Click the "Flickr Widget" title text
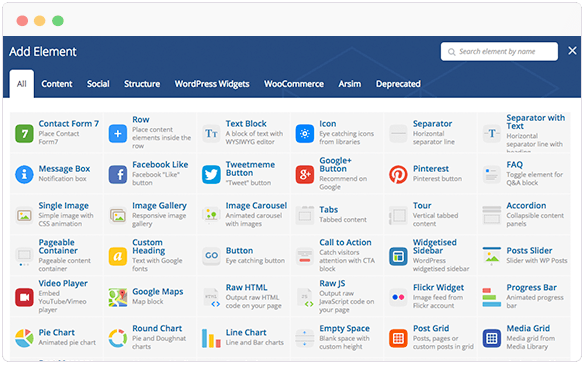 pos(438,288)
